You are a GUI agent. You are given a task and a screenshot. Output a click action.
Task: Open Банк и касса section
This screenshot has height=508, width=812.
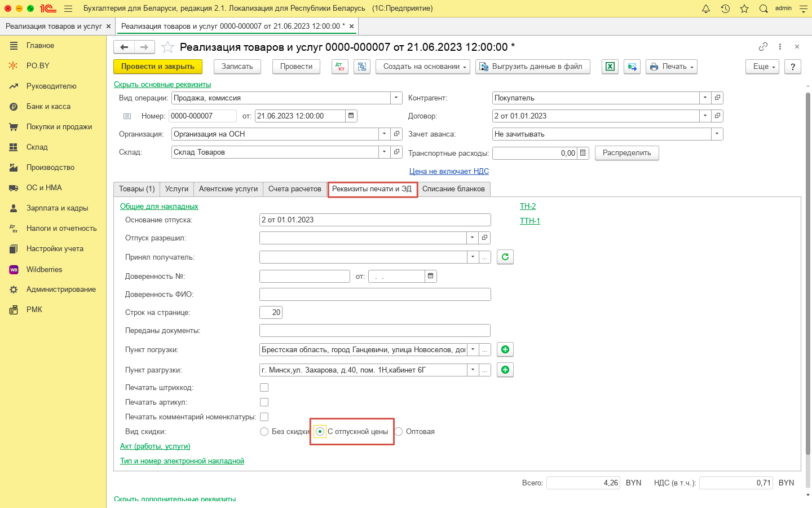(x=53, y=106)
